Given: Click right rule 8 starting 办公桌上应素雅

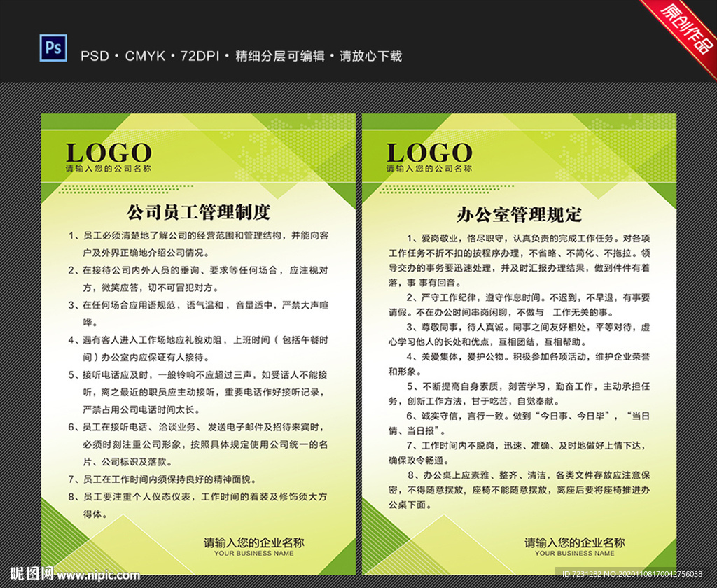Looking at the screenshot, I should (520, 490).
